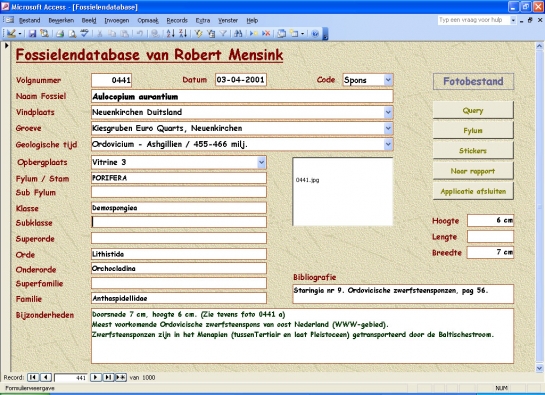This screenshot has height=395, width=545.
Task: Click in the Naam Fossiel field
Action: click(x=242, y=96)
